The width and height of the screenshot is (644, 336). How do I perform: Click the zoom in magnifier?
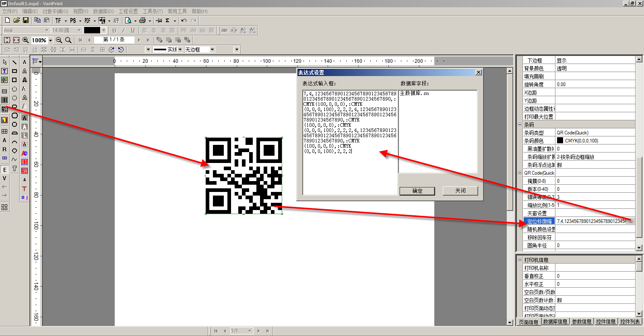pos(26,40)
